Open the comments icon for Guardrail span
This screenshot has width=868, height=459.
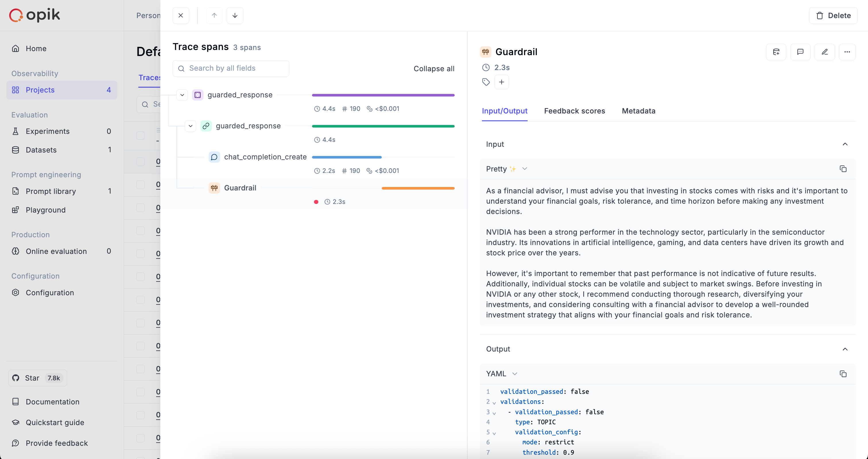tap(800, 52)
